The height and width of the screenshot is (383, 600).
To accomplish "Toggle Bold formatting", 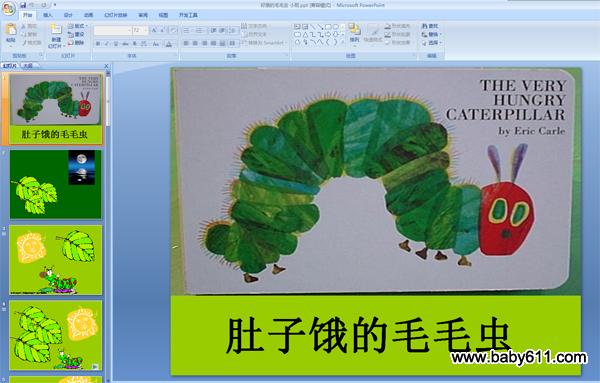I will [x=98, y=44].
